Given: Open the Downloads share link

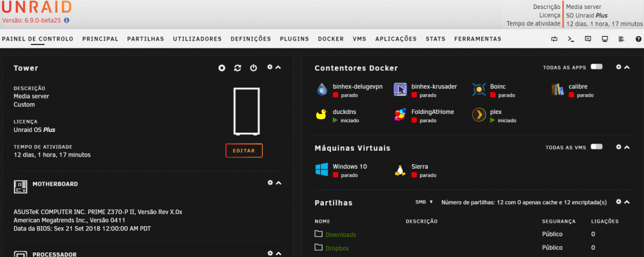Looking at the screenshot, I should (341, 235).
